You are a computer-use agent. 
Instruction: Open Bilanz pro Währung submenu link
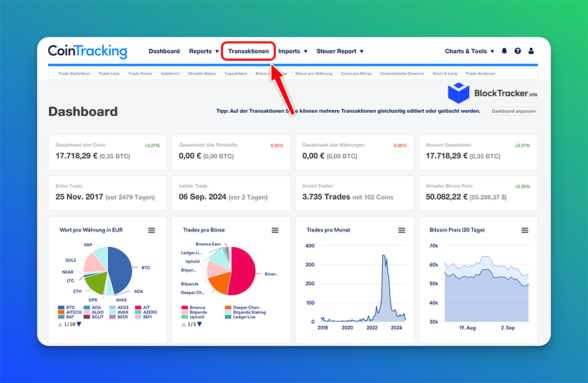click(313, 73)
